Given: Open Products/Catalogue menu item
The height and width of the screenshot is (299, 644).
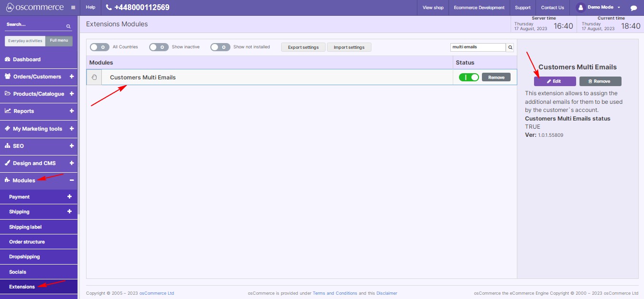Looking at the screenshot, I should pyautogui.click(x=39, y=94).
